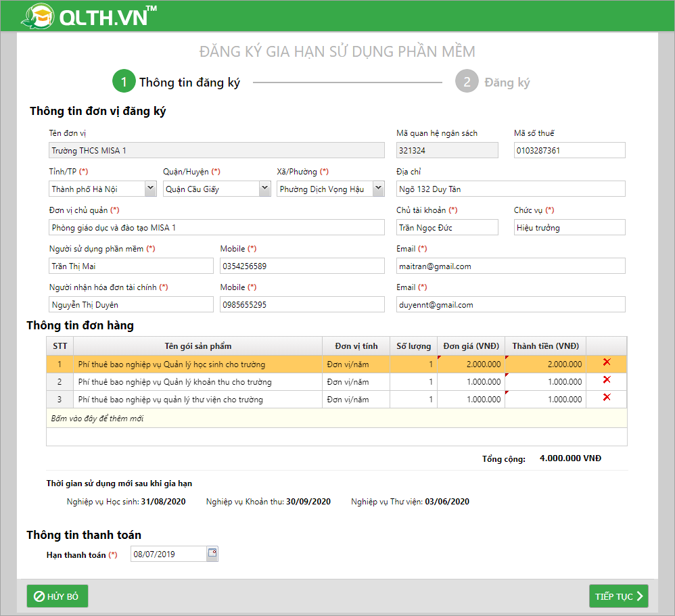Open the calendar picker for Hạn thanh toán

click(x=212, y=552)
